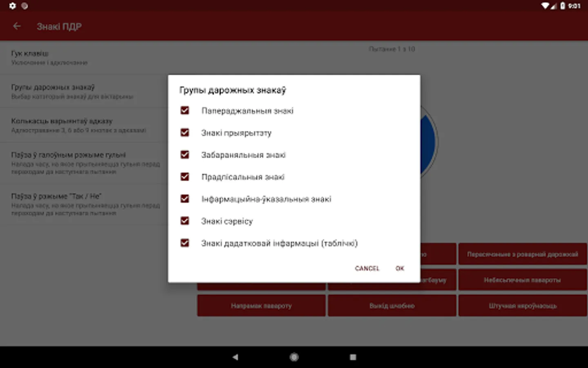This screenshot has width=588, height=368.
Task: Click the Пытанне 1 з 10 counter
Action: [x=392, y=49]
